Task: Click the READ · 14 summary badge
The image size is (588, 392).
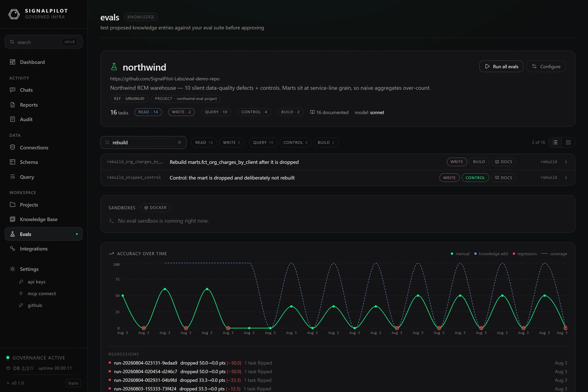Action: click(x=148, y=112)
